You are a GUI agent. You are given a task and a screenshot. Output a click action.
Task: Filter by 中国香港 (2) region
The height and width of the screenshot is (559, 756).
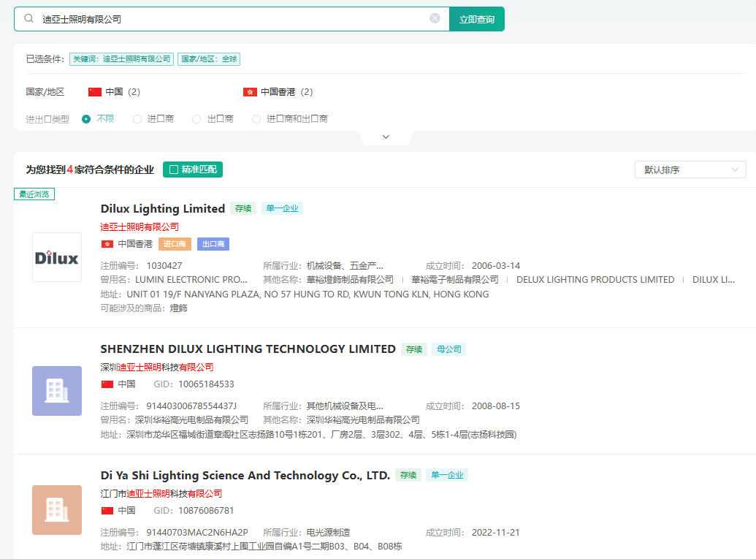(278, 91)
